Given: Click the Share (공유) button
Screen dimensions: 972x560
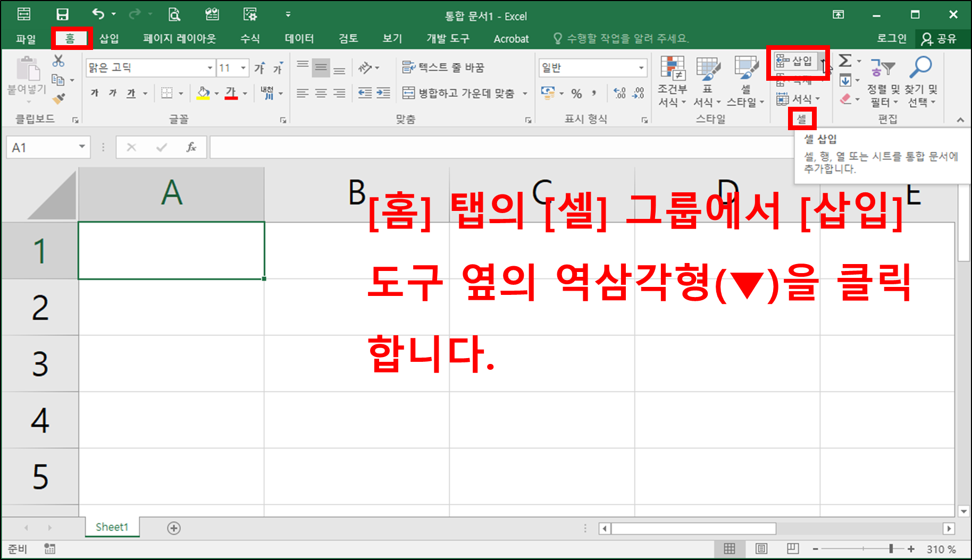Looking at the screenshot, I should (940, 38).
